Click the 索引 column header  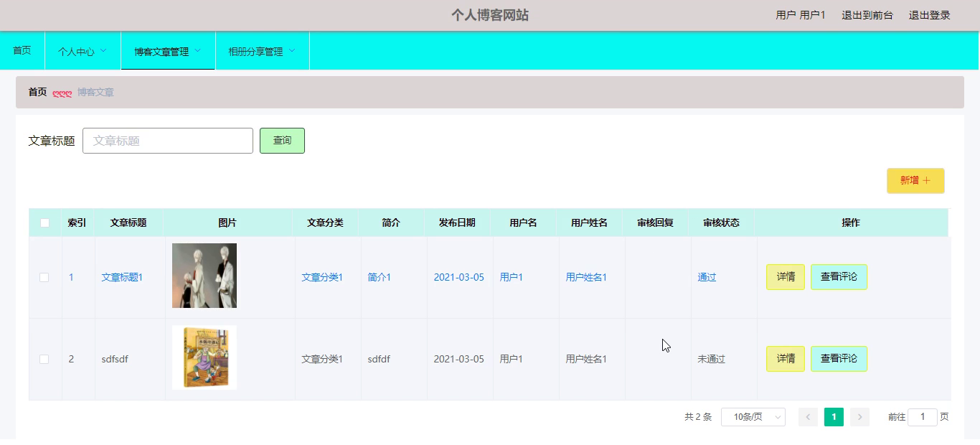pos(77,222)
